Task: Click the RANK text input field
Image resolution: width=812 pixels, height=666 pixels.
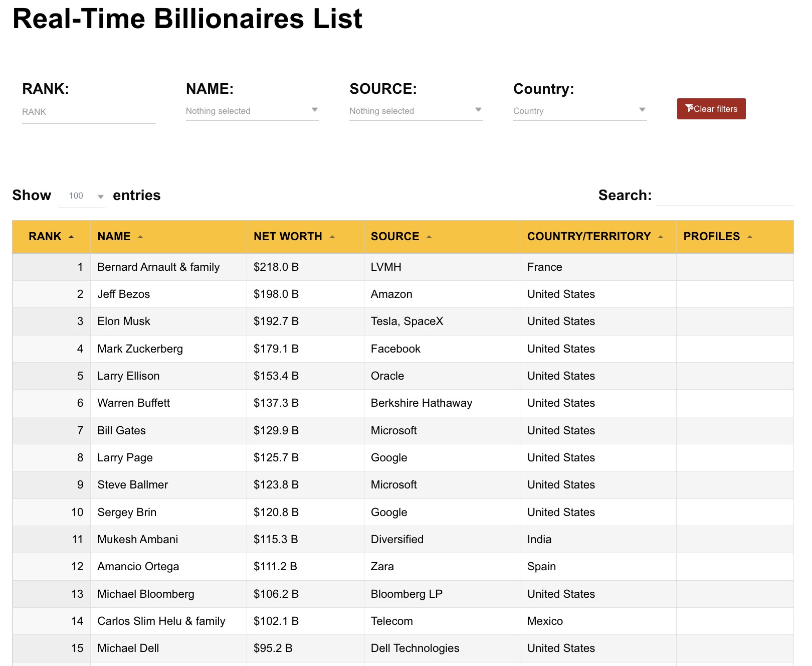Action: coord(88,111)
